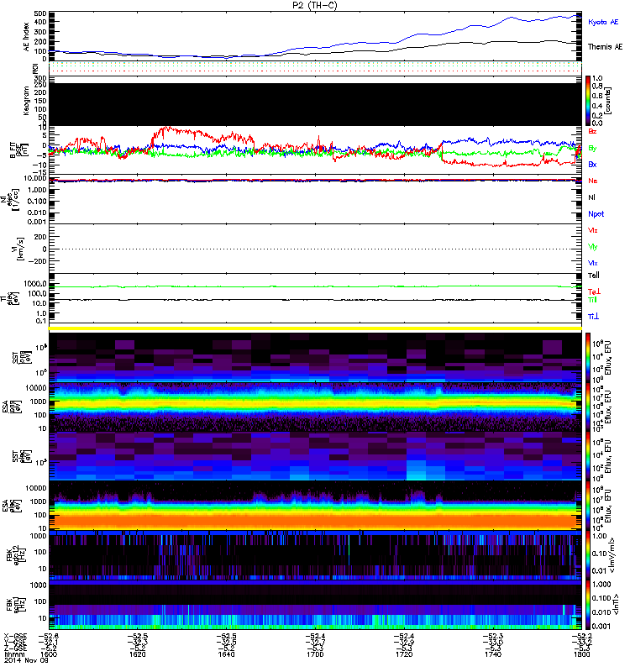Click the blue "Ti⊥" temperature legend label
Screen dimensions: 630x672
point(593,317)
